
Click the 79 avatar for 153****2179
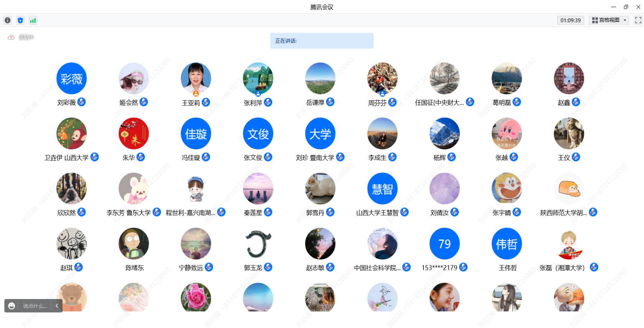[444, 244]
